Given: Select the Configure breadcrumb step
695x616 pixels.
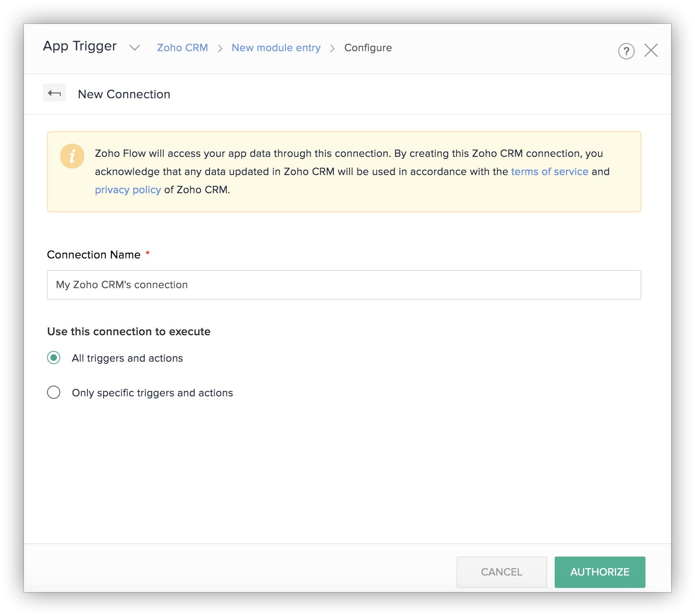Looking at the screenshot, I should click(x=368, y=48).
